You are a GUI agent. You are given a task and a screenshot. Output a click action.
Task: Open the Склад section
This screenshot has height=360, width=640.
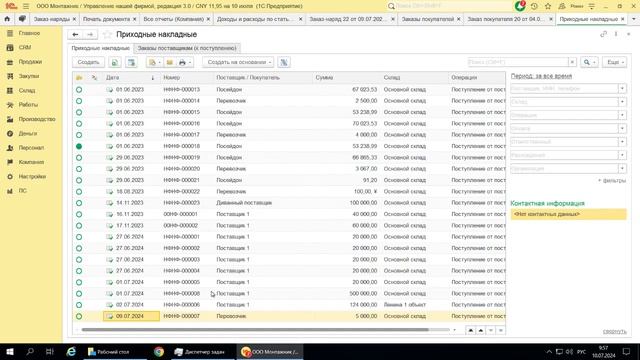[27, 90]
